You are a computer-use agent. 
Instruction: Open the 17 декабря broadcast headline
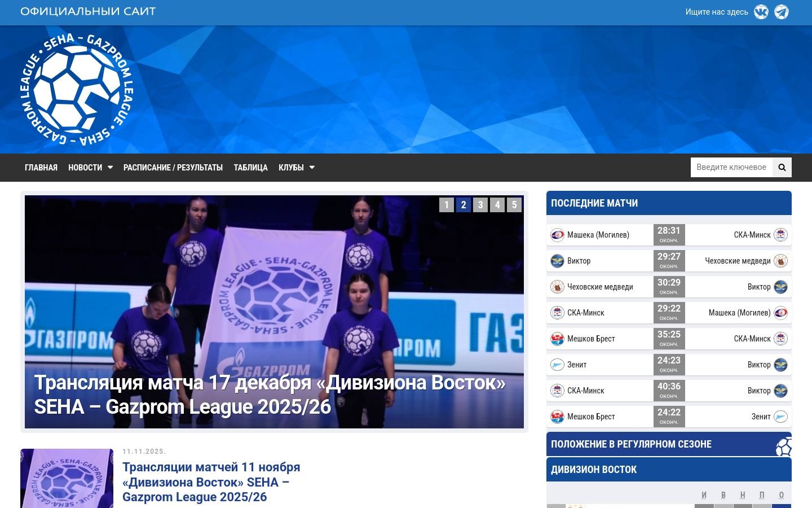click(x=270, y=395)
